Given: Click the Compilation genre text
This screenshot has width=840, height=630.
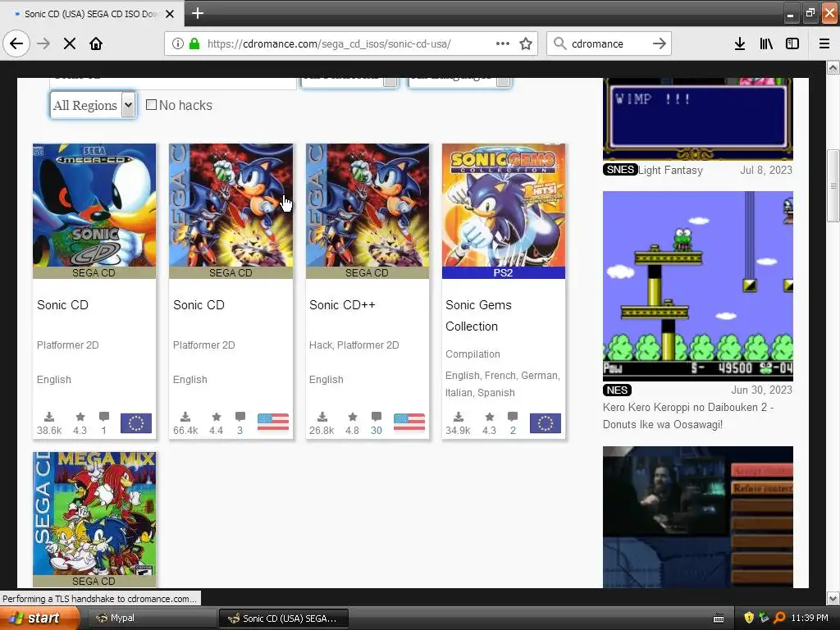Looking at the screenshot, I should [472, 354].
